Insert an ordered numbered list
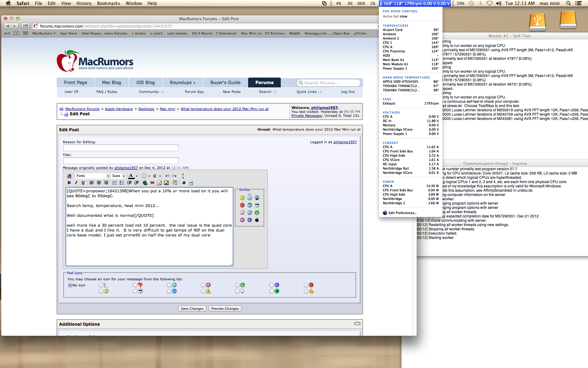The image size is (588, 368). pyautogui.click(x=115, y=183)
